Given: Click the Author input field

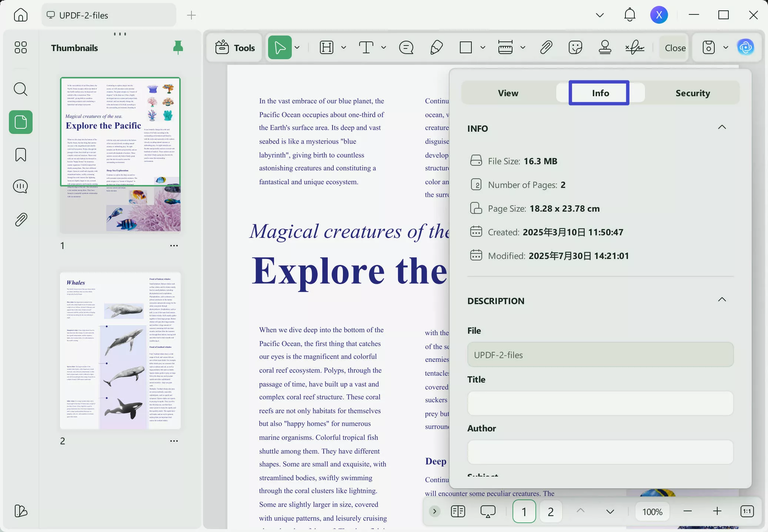Looking at the screenshot, I should pyautogui.click(x=600, y=452).
